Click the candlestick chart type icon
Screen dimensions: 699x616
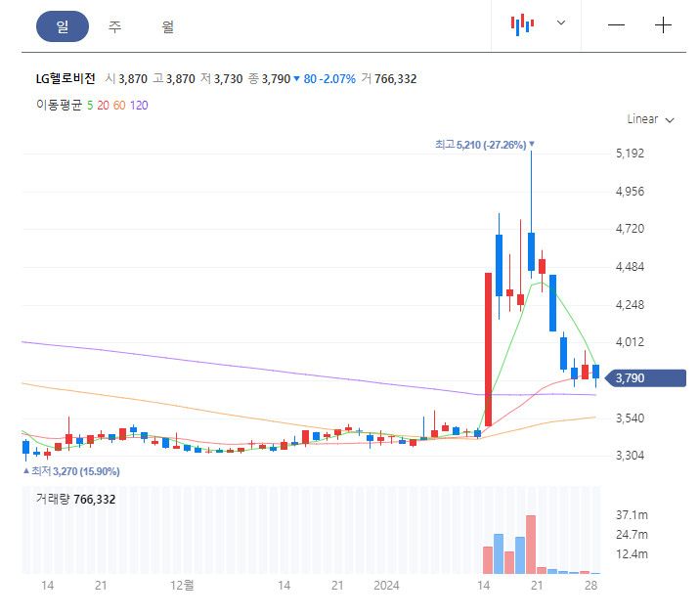[x=522, y=24]
